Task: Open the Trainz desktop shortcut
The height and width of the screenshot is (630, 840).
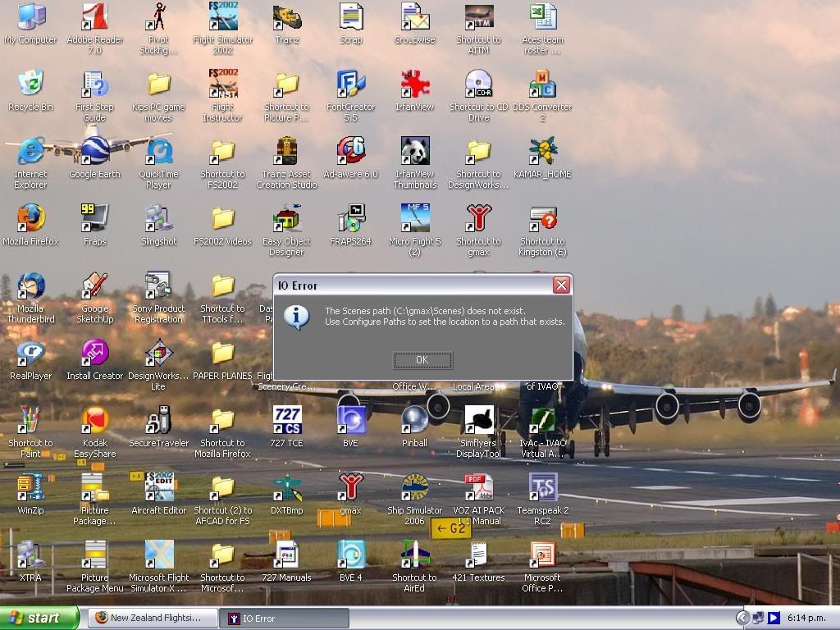Action: pos(287,18)
